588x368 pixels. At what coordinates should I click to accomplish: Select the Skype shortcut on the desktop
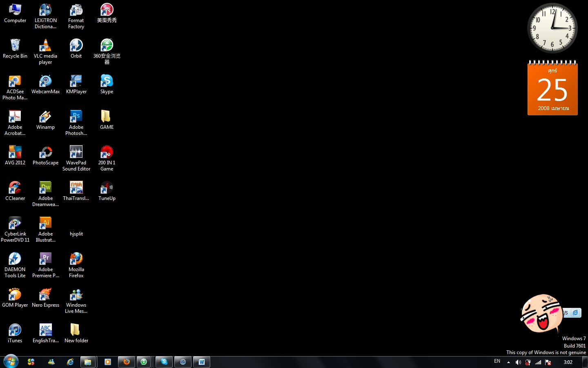click(107, 85)
